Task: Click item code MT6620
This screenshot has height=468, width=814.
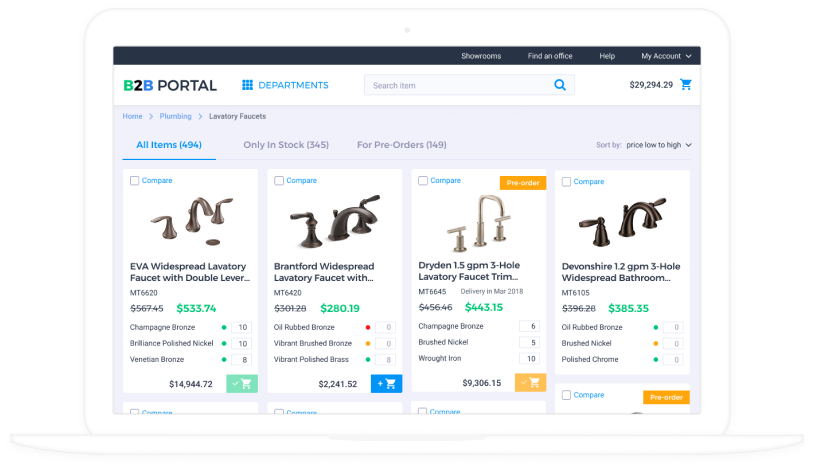Action: click(x=143, y=293)
